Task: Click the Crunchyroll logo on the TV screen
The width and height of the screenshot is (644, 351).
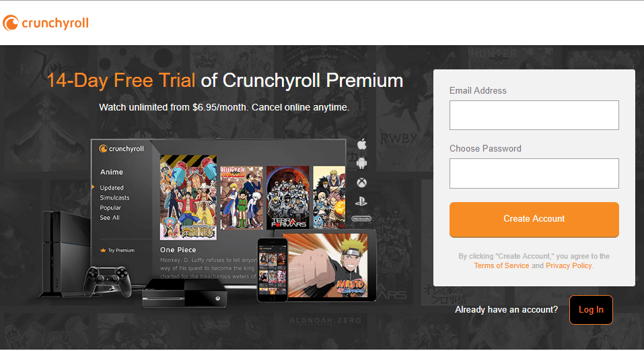Action: [x=121, y=149]
